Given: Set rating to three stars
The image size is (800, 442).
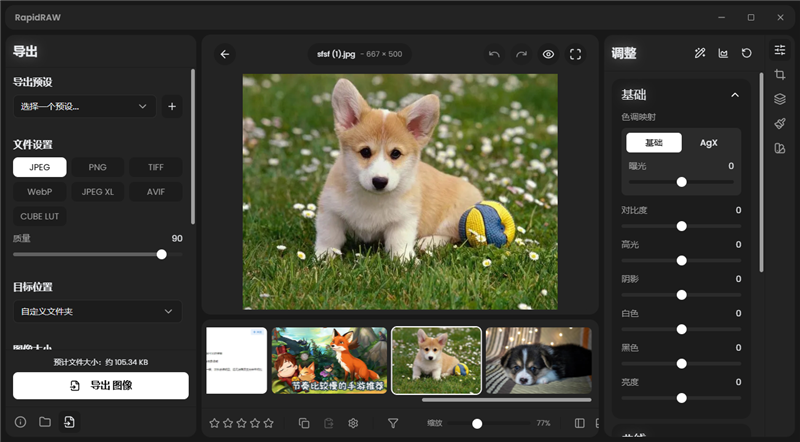Looking at the screenshot, I should pos(241,423).
